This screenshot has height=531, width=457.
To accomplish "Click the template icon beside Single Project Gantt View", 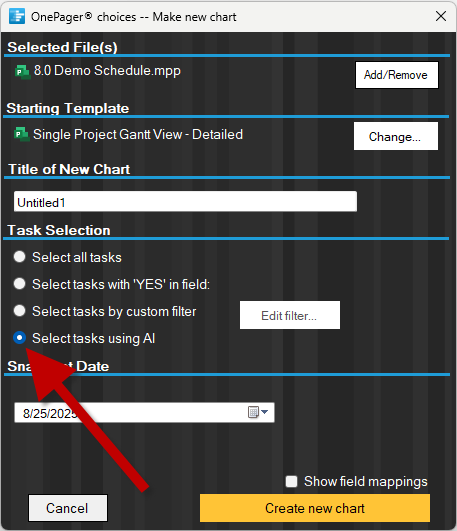I will [21, 134].
